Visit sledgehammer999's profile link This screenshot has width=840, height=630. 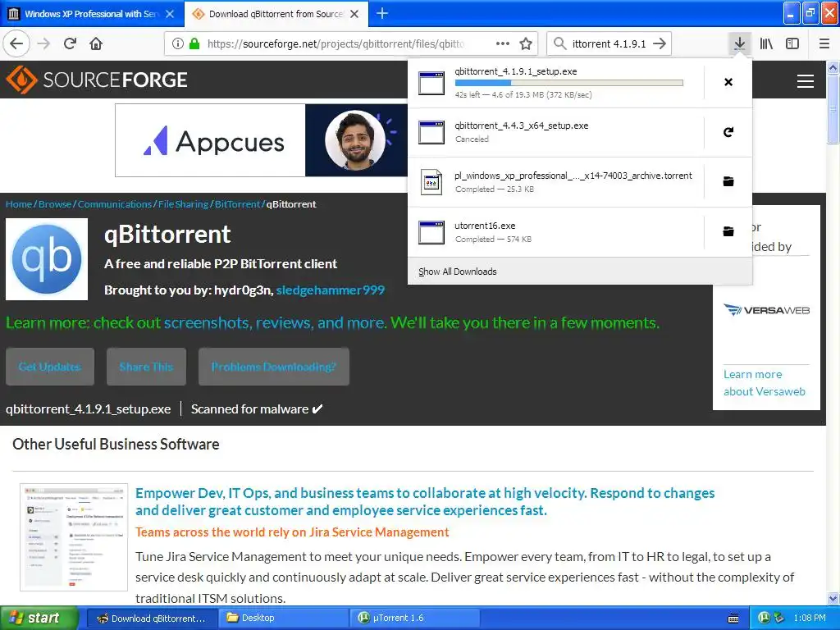tap(330, 290)
